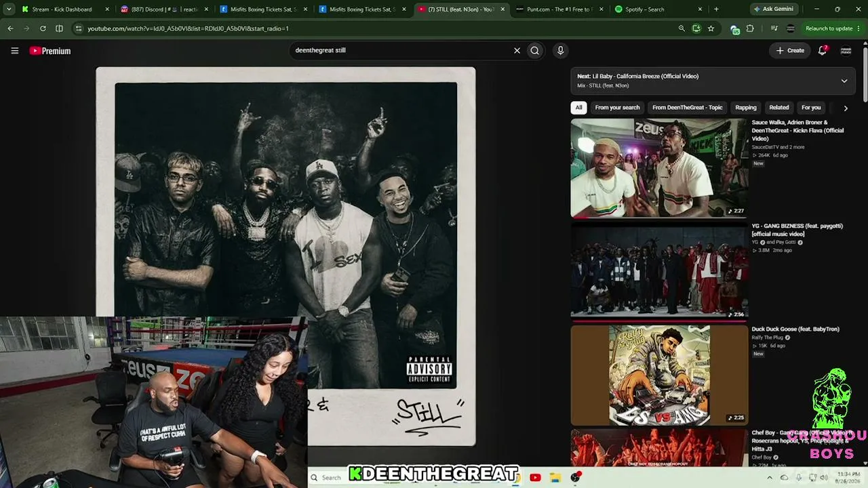Open Windows taskbar Search box
The width and height of the screenshot is (868, 488).
329,478
